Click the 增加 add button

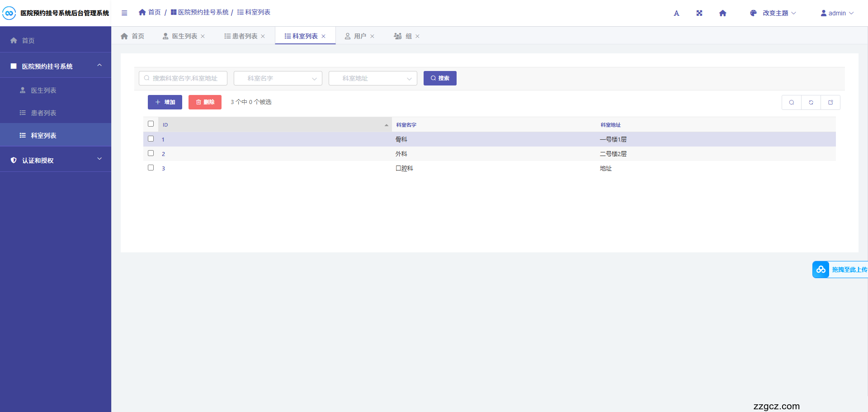165,102
